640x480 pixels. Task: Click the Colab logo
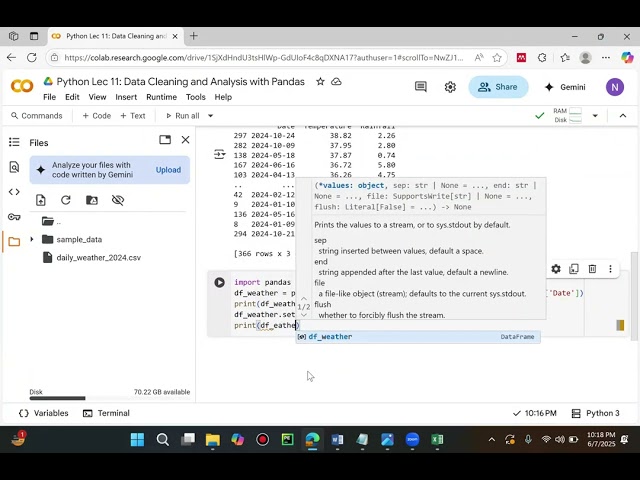click(x=22, y=86)
